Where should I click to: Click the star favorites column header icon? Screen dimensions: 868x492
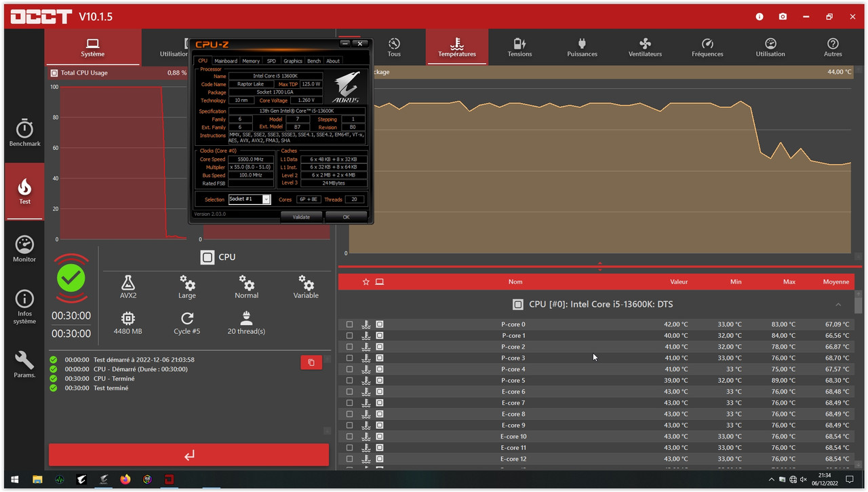coord(366,282)
